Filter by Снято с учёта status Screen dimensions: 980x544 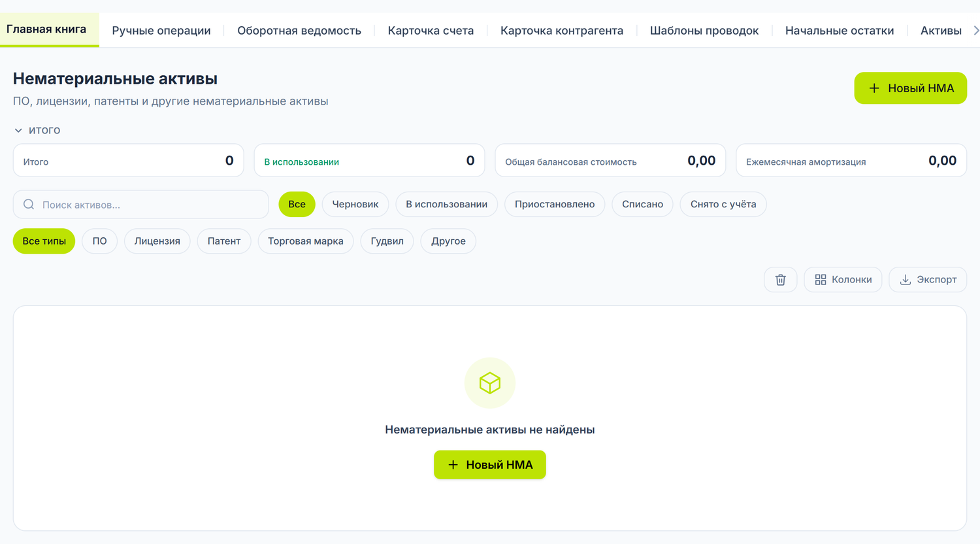pyautogui.click(x=723, y=204)
